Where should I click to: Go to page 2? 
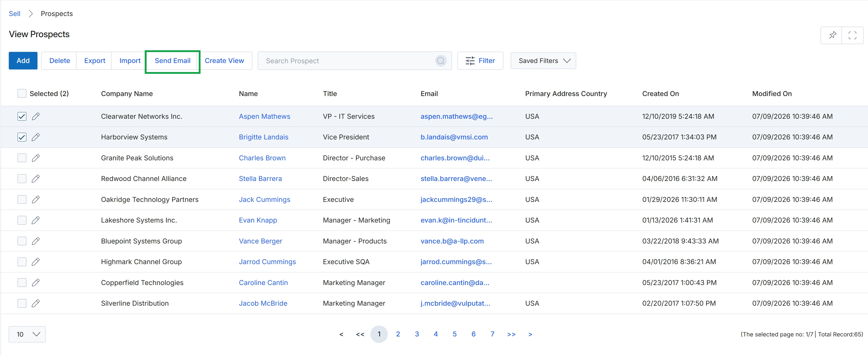(x=398, y=334)
